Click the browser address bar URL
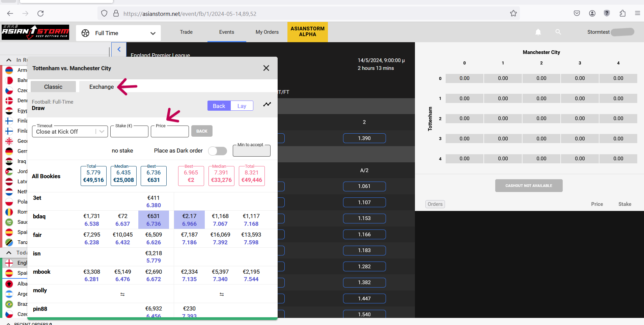Image resolution: width=644 pixels, height=325 pixels. coord(190,14)
